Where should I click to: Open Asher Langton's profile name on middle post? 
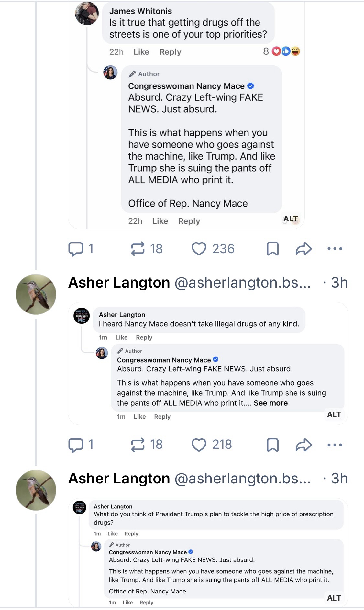(119, 283)
